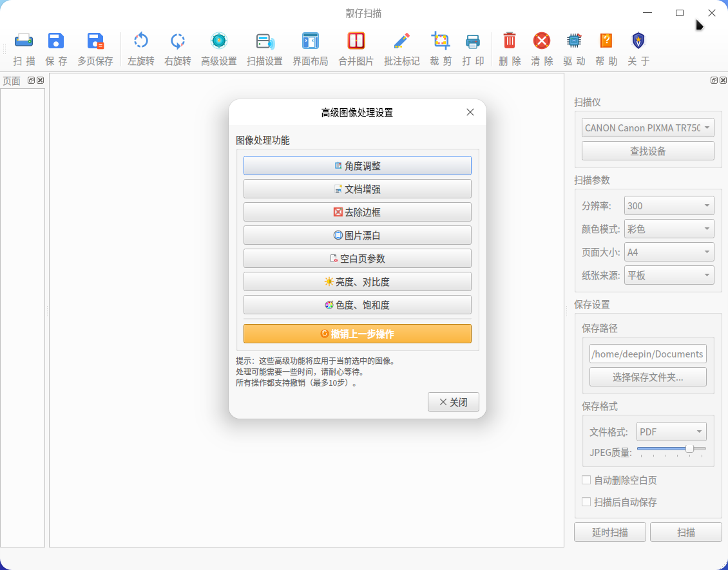The image size is (728, 570).
Task: Choose 文档增强 in the dialog
Action: [358, 189]
